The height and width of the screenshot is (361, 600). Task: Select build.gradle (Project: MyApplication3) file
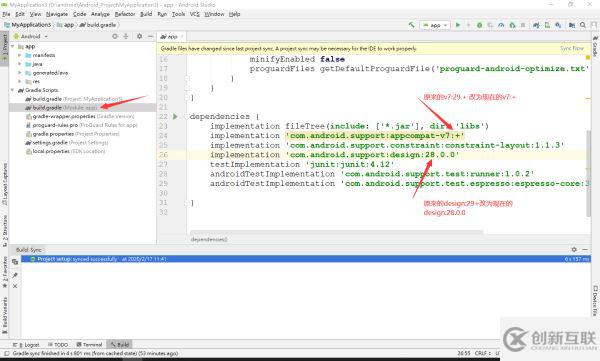coord(73,99)
